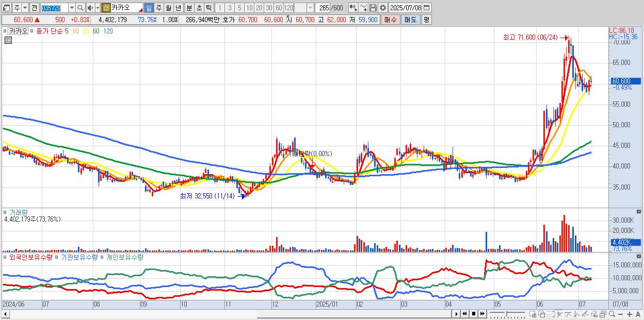Screen dimensions: 644x320
Task: Click the 카카오 stock name field
Action: tap(126, 8)
